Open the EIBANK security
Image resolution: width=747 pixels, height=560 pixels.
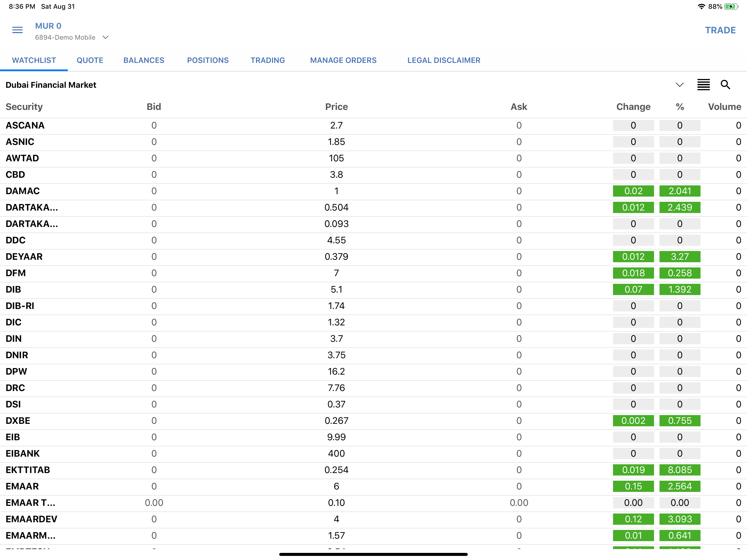tap(373, 454)
